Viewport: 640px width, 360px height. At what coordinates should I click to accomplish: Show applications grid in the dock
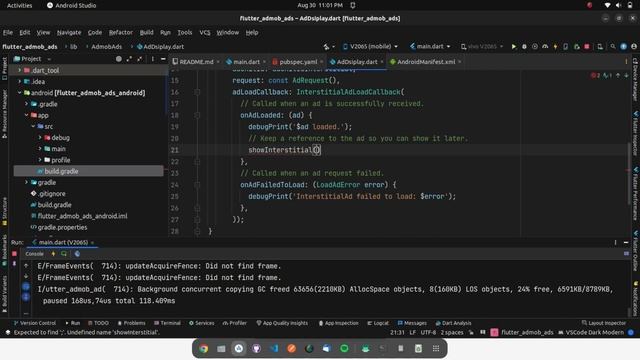coord(436,348)
